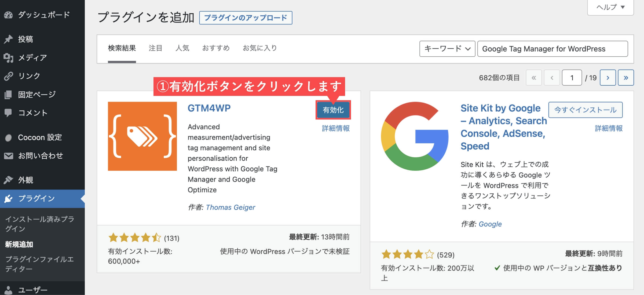The image size is (644, 295).
Task: Click the Cocoon 設定 circle icon
Action: pyautogui.click(x=8, y=138)
